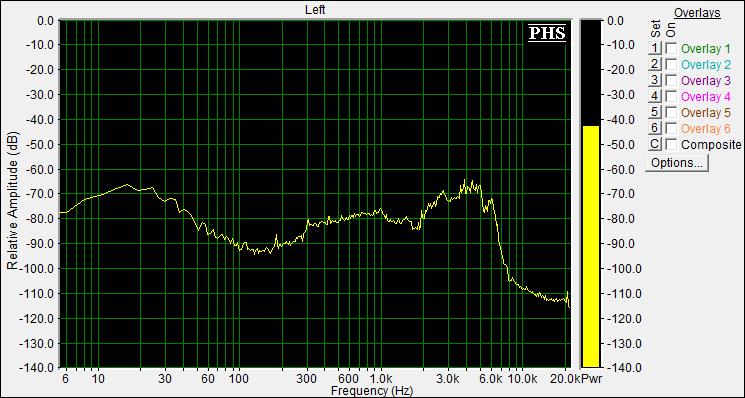Click the 100 frequency axis tick label
The image size is (745, 398).
click(239, 379)
